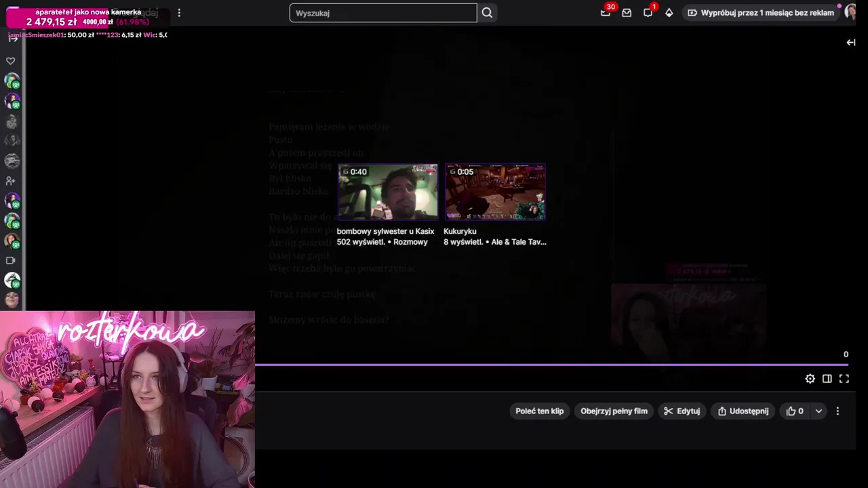Open the three-dot menu in top navigation
This screenshot has width=868, height=488.
click(x=179, y=13)
